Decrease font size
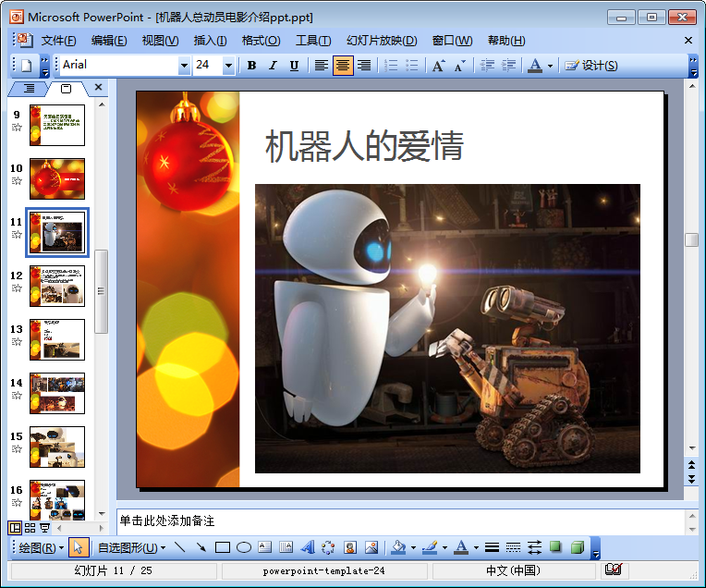 [459, 66]
